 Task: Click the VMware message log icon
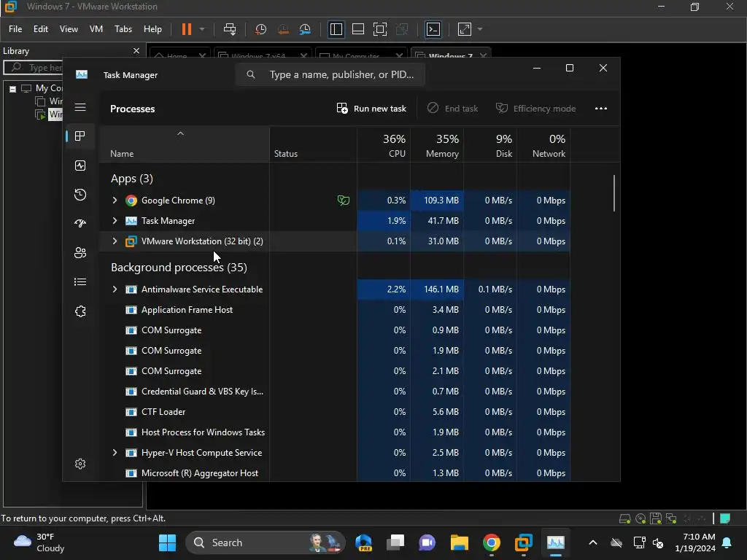point(726,518)
